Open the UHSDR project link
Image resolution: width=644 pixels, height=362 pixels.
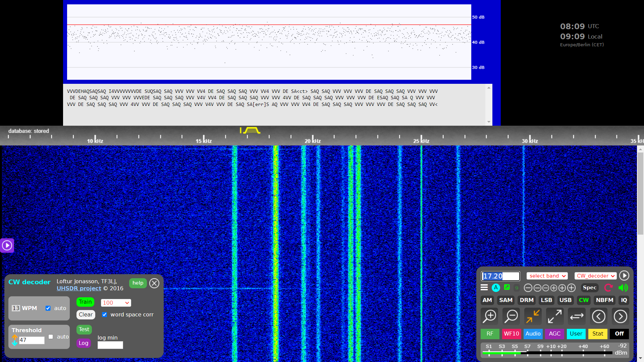79,288
